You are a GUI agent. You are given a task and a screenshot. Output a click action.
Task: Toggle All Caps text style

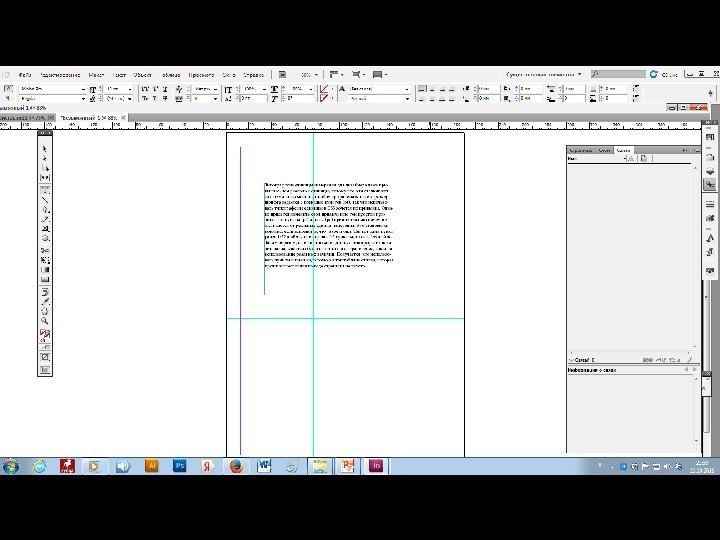145,89
